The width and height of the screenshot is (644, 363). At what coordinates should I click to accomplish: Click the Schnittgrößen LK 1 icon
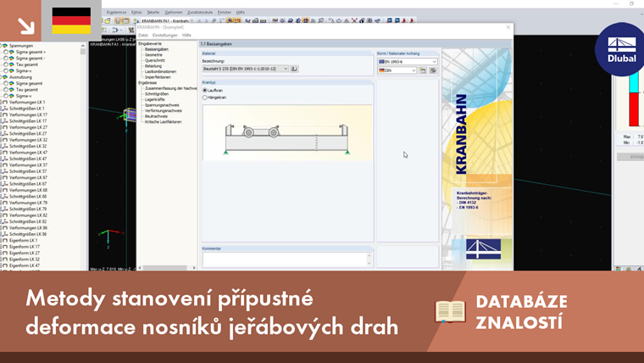[5, 109]
